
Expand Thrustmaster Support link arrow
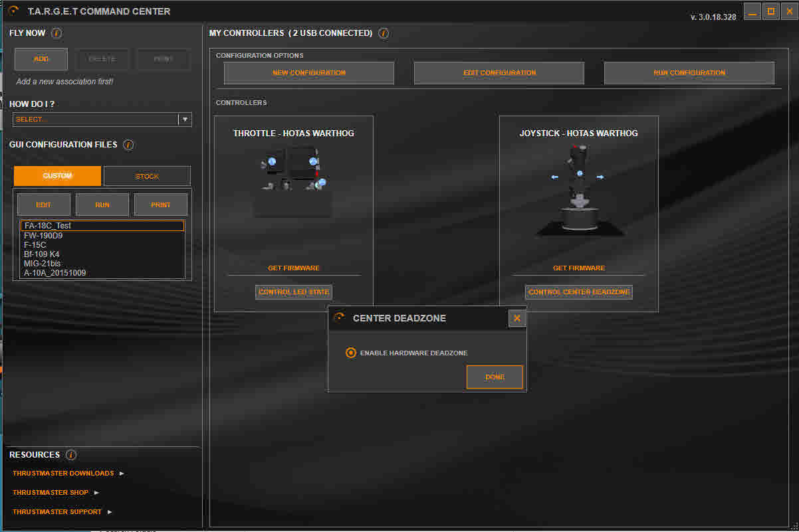(x=110, y=512)
